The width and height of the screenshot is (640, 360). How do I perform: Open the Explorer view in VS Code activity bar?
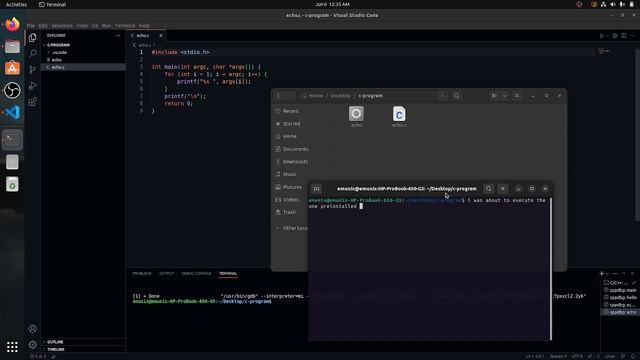(33, 38)
